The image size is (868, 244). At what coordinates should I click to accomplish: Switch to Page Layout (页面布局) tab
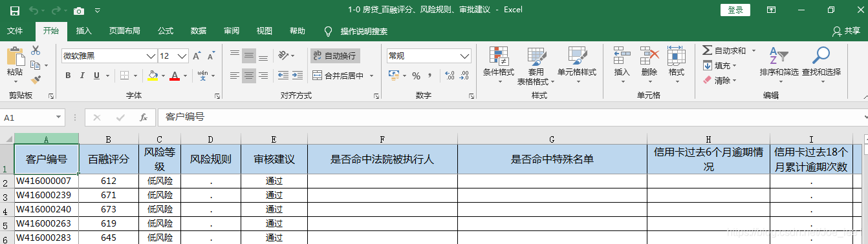pyautogui.click(x=124, y=30)
